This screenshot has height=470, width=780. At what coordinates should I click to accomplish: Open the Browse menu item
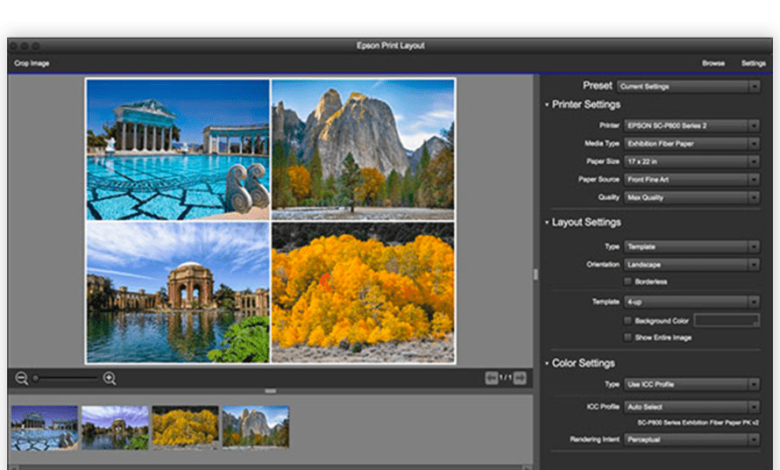pos(713,63)
